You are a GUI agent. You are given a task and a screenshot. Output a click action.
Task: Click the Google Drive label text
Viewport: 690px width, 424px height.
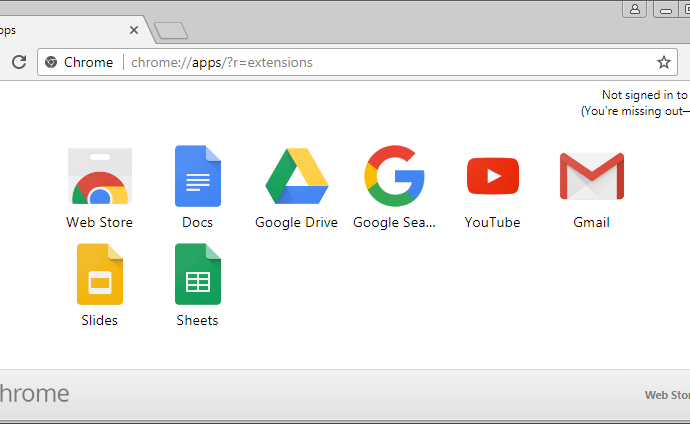(297, 223)
